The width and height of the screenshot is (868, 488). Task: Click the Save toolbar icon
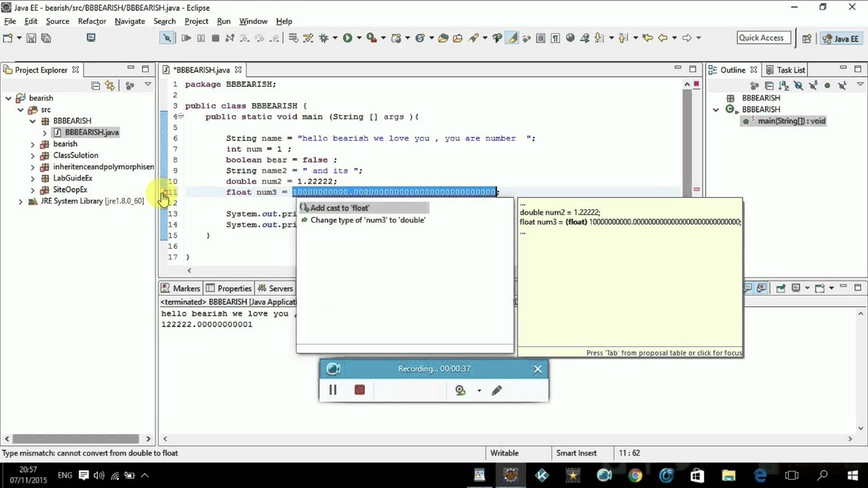point(31,38)
